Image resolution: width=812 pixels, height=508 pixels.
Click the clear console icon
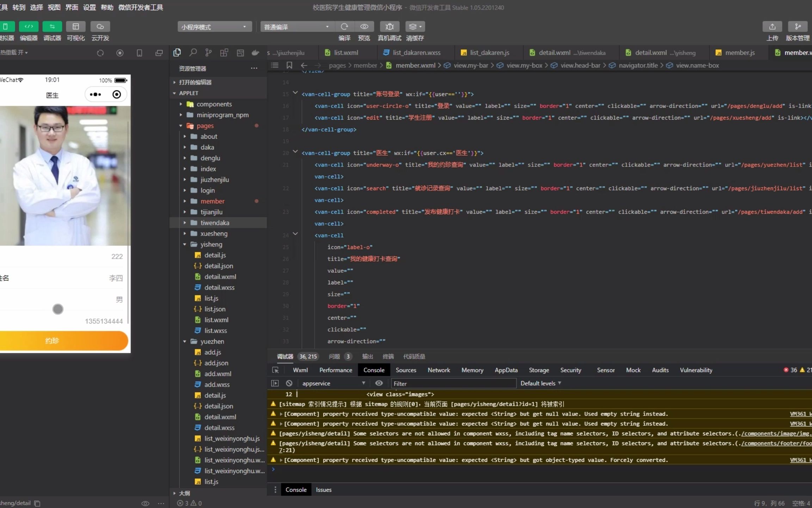[x=289, y=383]
